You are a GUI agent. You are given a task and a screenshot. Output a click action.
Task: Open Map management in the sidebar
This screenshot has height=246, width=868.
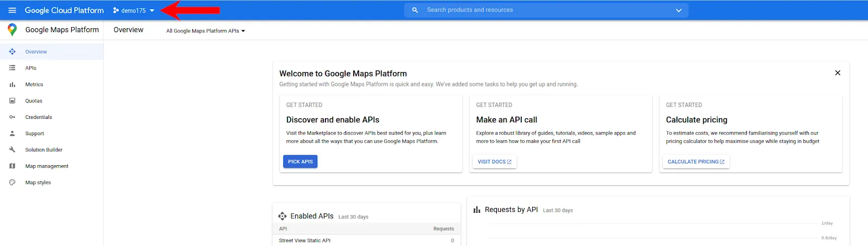click(52, 166)
